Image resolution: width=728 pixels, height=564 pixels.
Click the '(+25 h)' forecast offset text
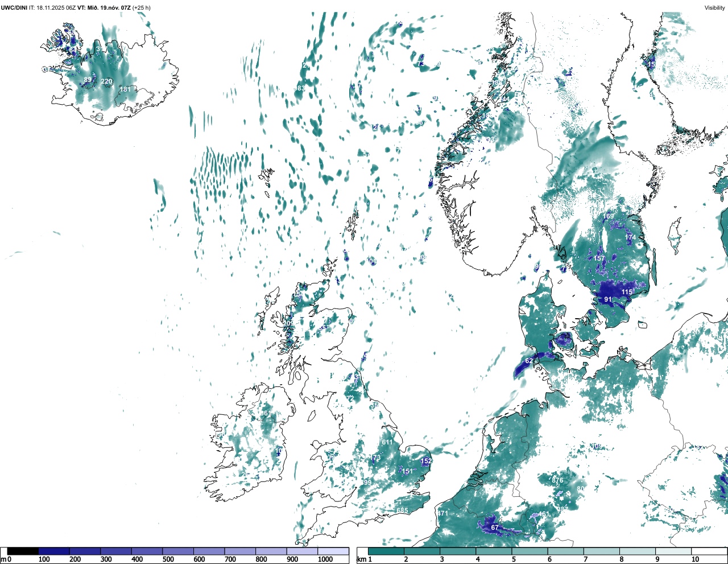point(142,7)
